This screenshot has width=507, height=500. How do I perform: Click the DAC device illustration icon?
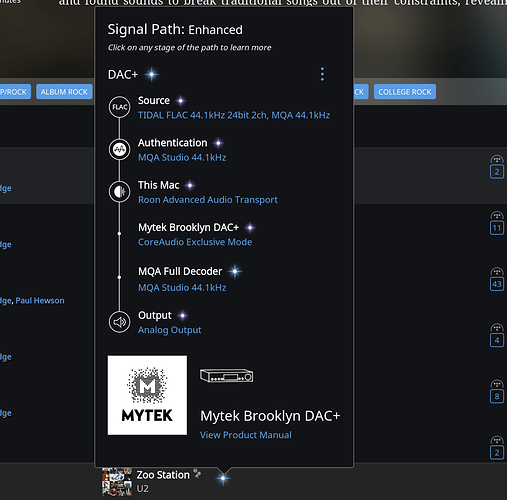227,376
